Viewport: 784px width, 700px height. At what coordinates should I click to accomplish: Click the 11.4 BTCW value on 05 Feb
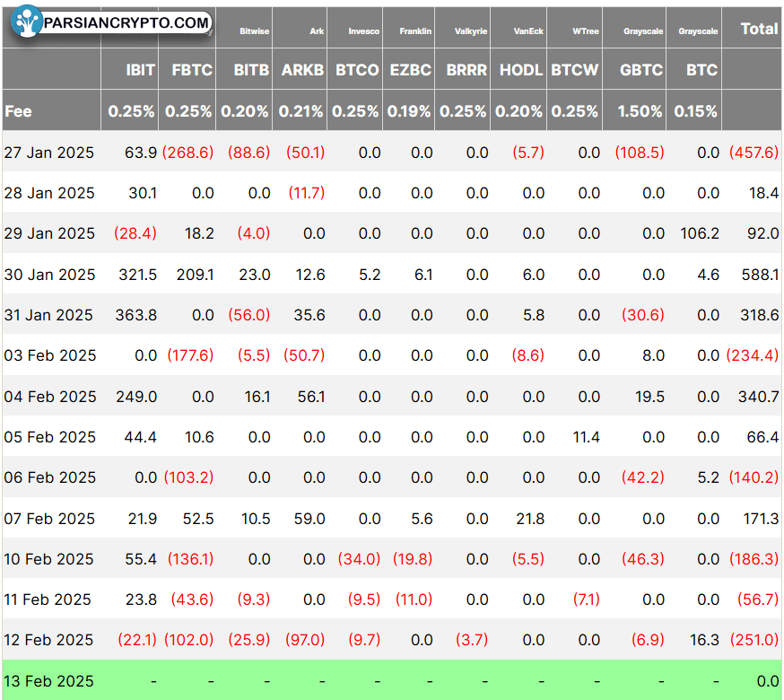click(586, 437)
